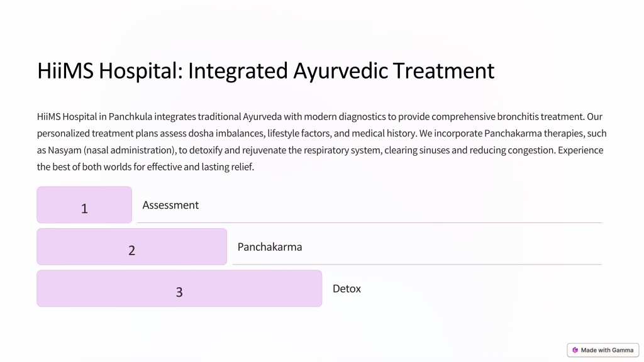This screenshot has width=644, height=362.
Task: Click 'bronchitis treatment' in the body text
Action: 540,116
